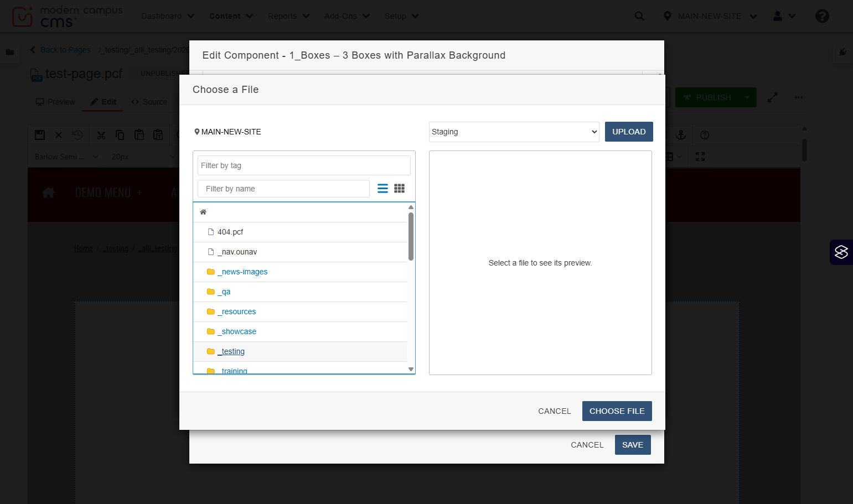Focus the Filter by name field
Screen dimensions: 853x504
283,189
